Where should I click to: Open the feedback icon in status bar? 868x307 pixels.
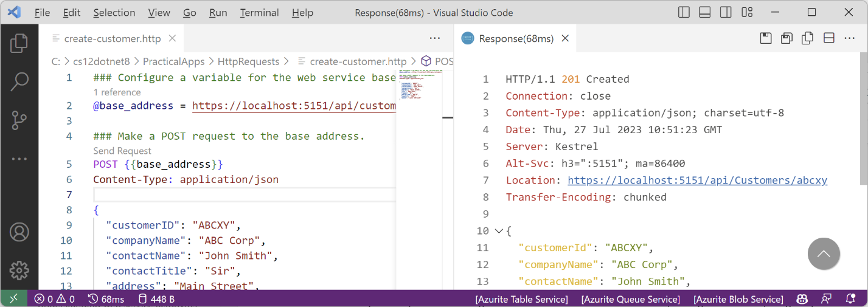click(826, 299)
